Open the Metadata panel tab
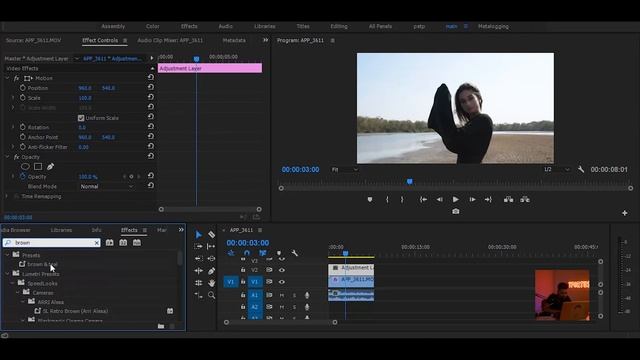Screen dimensions: 640x360 coord(234,40)
